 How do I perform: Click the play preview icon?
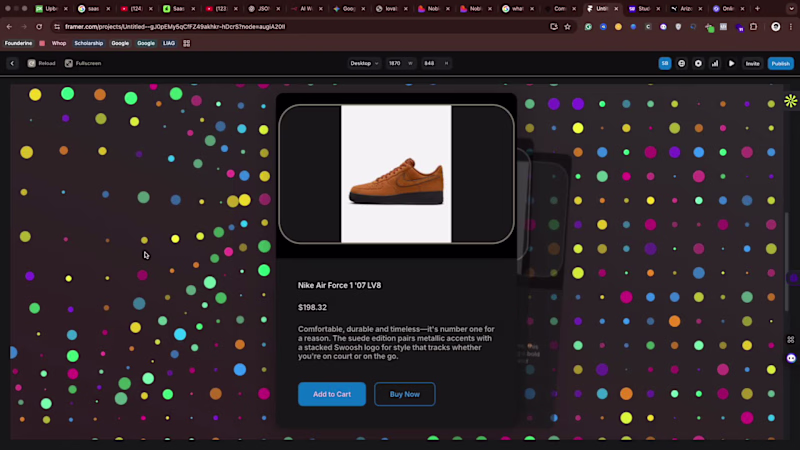pyautogui.click(x=731, y=63)
